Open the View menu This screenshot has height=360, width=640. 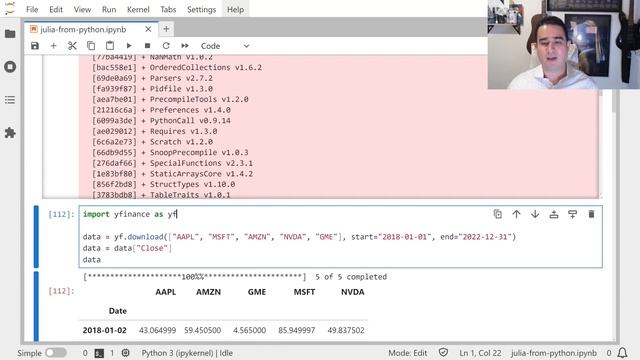[x=82, y=9]
